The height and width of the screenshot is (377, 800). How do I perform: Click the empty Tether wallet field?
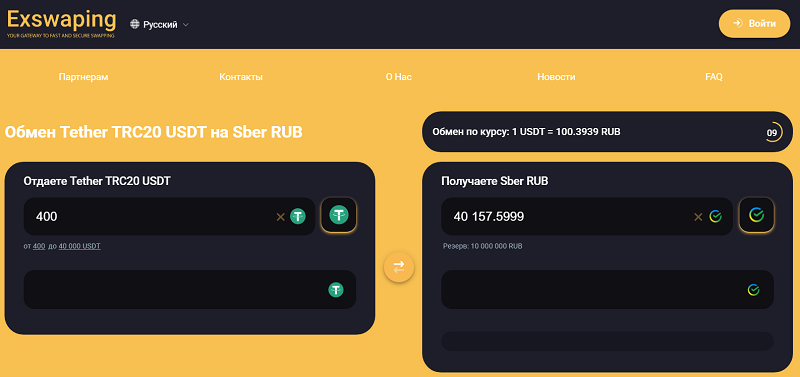(190, 289)
